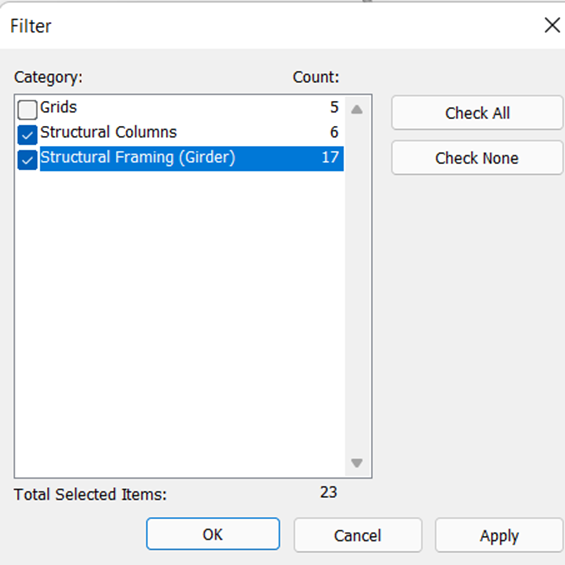This screenshot has height=565, width=565.
Task: Select the Structural Columns row label
Action: (x=108, y=132)
